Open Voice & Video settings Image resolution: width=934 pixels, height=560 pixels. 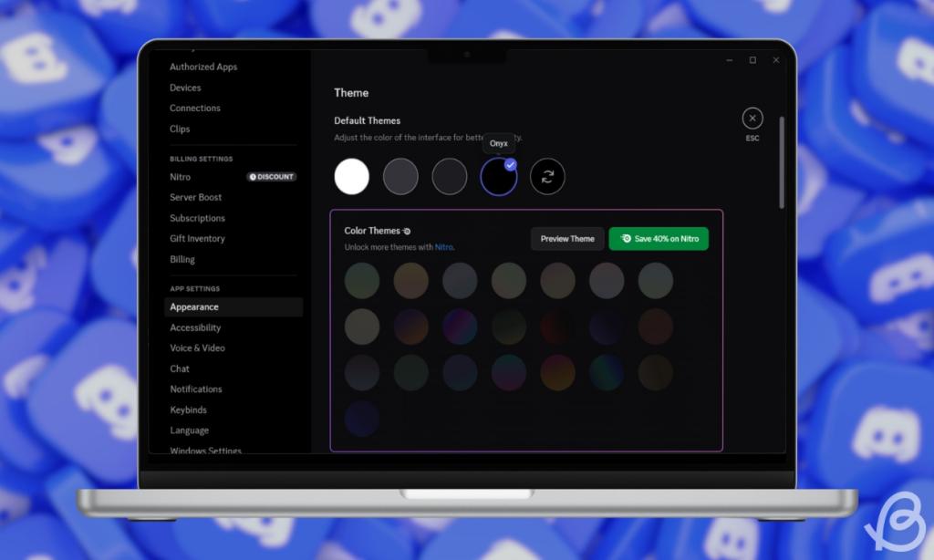197,347
